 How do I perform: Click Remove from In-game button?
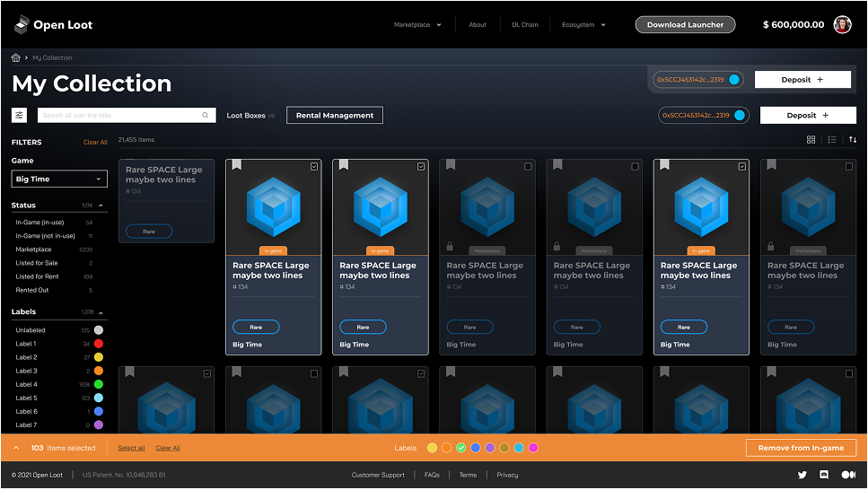click(801, 448)
